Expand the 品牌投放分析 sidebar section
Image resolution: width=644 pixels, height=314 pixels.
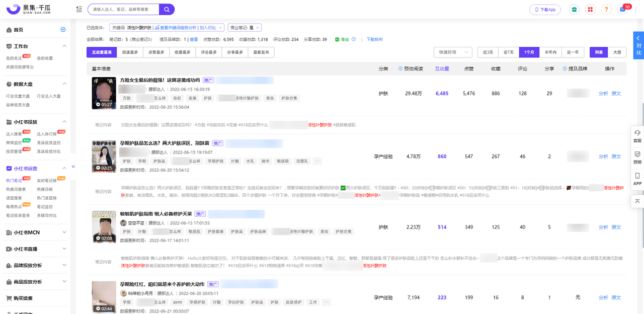point(64,265)
